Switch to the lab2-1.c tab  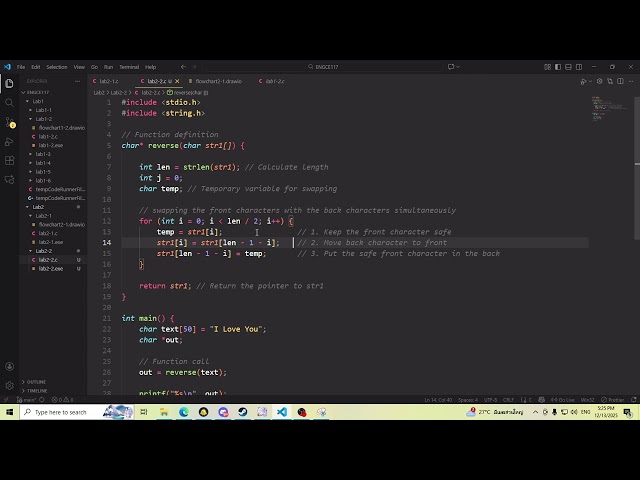point(108,81)
